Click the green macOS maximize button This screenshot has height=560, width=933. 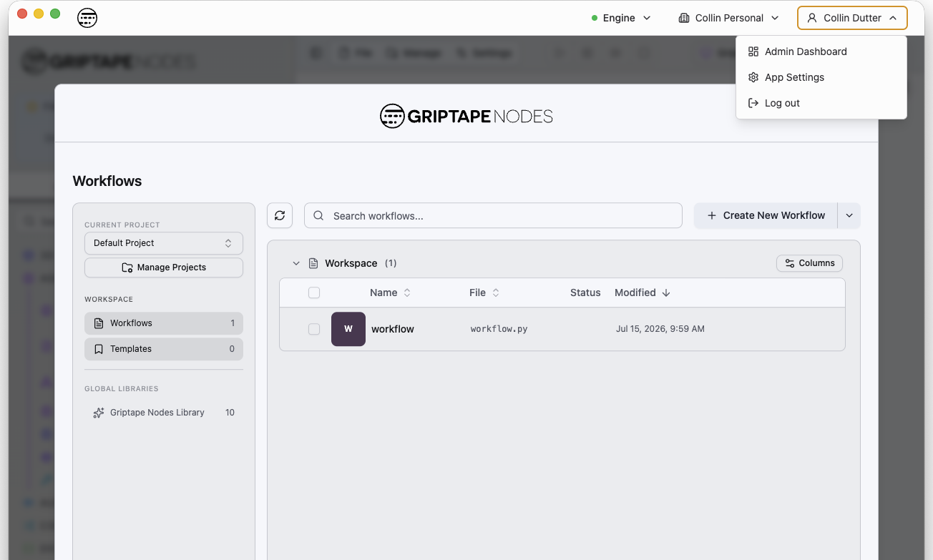(55, 14)
